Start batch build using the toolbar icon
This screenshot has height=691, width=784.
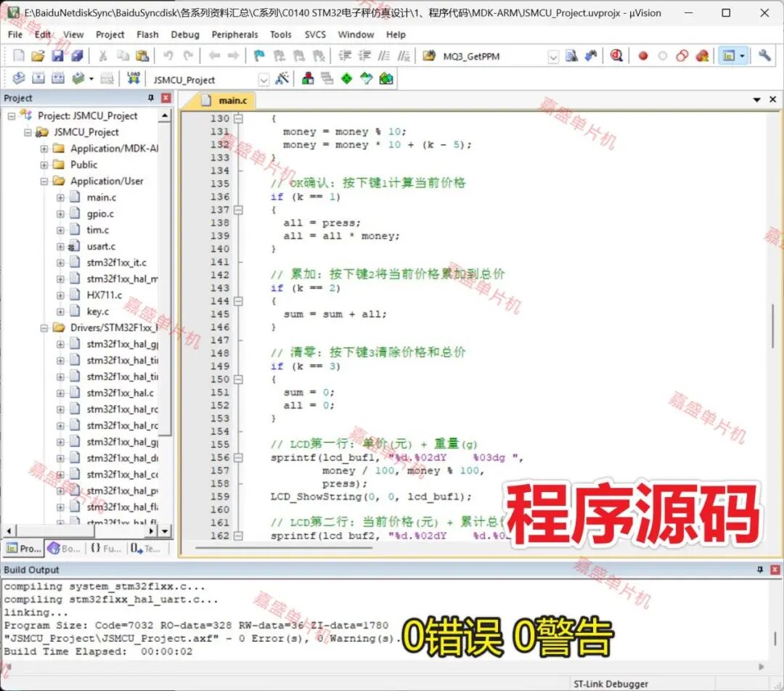coord(78,78)
